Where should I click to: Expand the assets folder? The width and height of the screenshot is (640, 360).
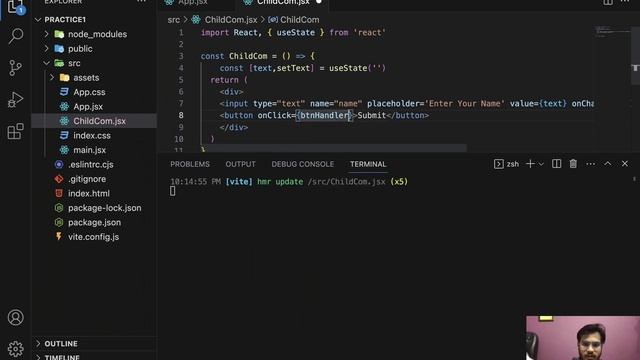click(52, 78)
